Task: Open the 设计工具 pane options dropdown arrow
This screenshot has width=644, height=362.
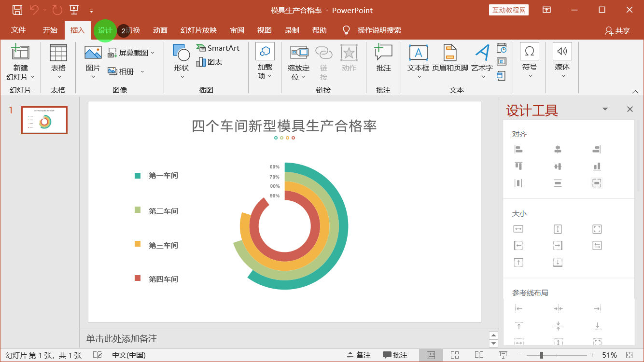Action: (x=605, y=110)
